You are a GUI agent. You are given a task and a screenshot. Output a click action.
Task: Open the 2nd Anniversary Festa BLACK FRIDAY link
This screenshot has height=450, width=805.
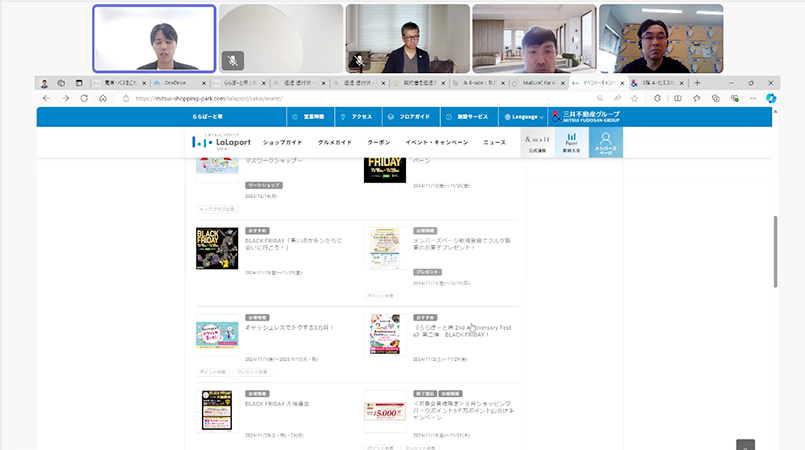(x=462, y=331)
